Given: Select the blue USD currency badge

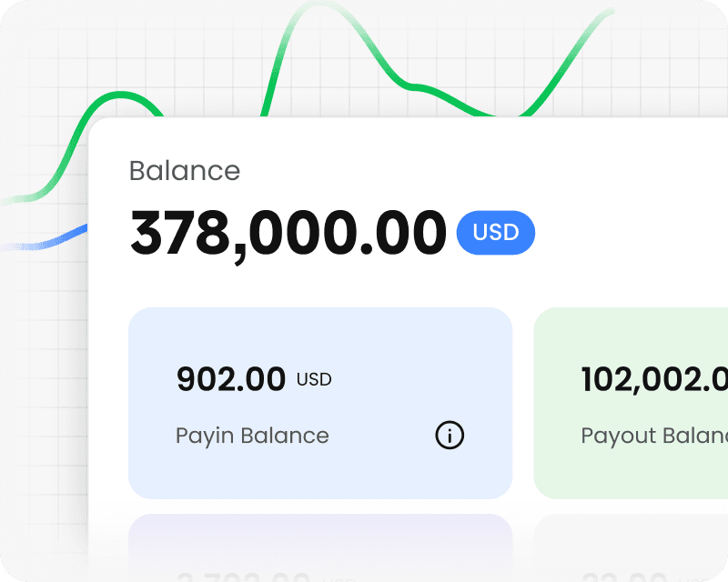Looking at the screenshot, I should [x=496, y=233].
